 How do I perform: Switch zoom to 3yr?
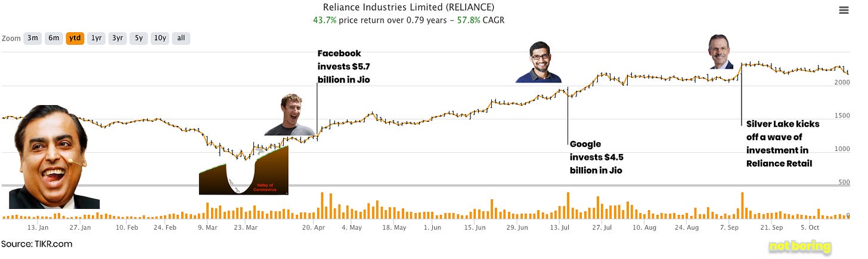117,38
